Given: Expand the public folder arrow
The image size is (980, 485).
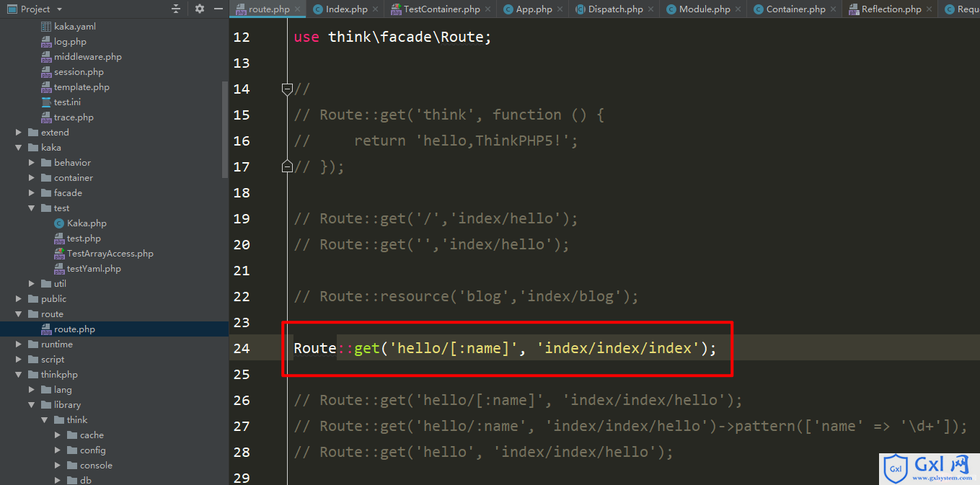Looking at the screenshot, I should coord(19,299).
